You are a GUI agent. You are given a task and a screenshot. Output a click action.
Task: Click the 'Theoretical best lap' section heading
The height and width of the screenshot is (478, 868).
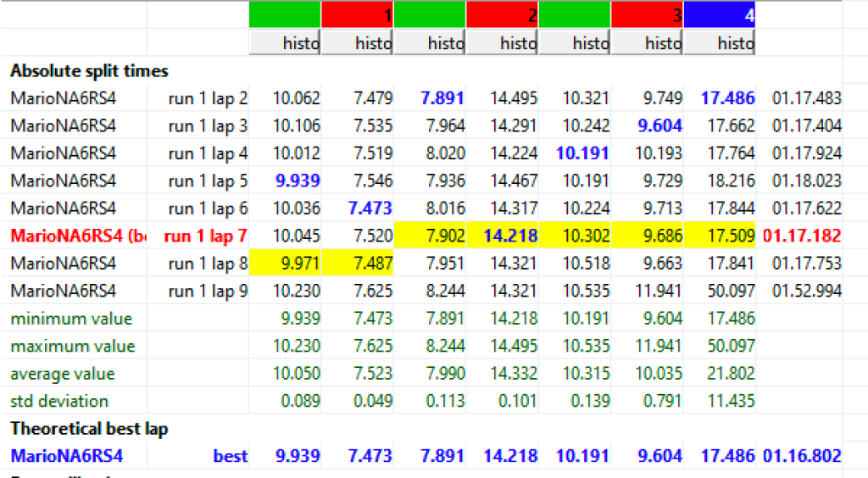click(89, 429)
